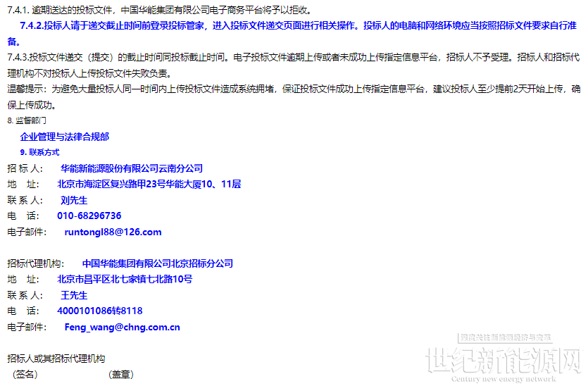Viewport: 588px width, 386px height.
Task: Click the 9. 联系方式 heading
Action: 39,152
